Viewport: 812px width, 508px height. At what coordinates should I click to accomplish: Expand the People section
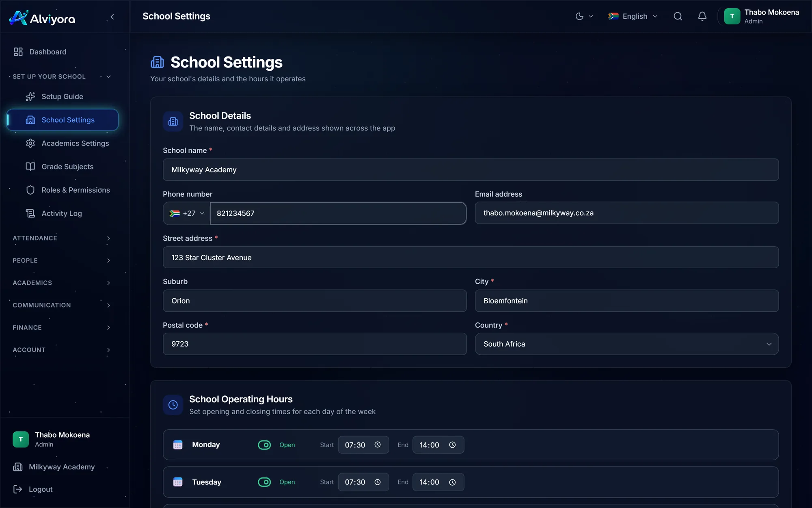(x=62, y=261)
